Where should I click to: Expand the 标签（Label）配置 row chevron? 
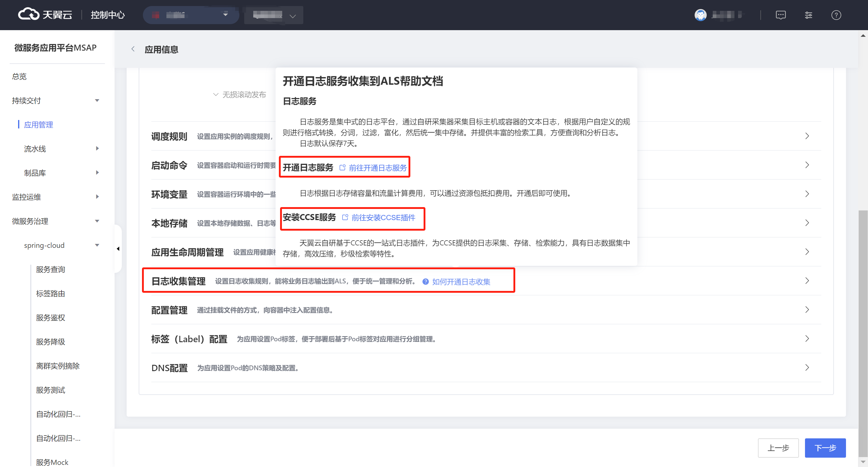point(807,339)
